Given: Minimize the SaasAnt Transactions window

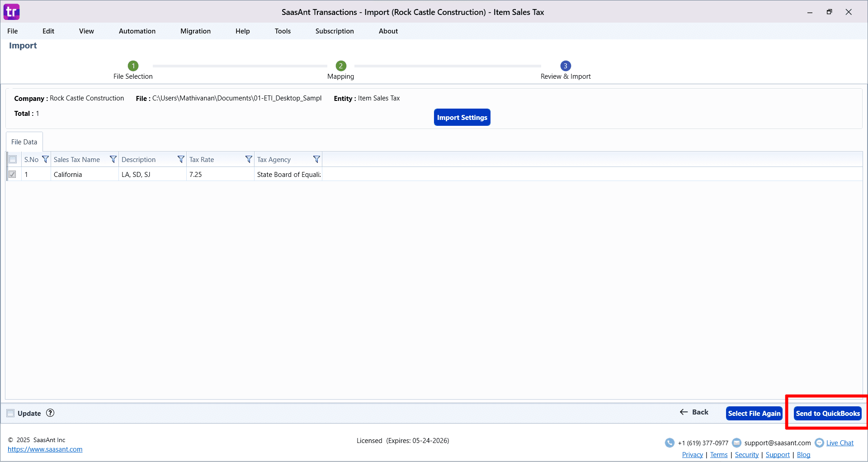Looking at the screenshot, I should pyautogui.click(x=810, y=12).
